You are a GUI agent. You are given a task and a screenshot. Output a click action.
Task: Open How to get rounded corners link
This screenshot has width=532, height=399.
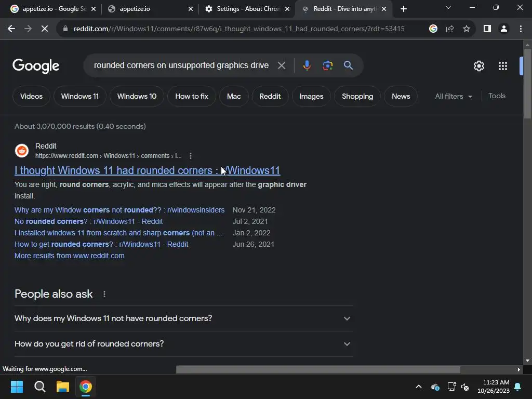pos(101,244)
